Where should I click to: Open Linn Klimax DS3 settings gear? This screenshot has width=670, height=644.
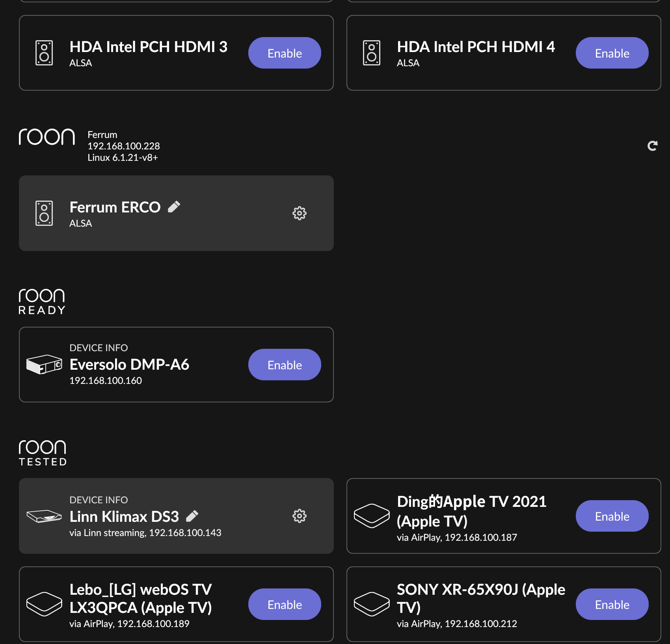coord(300,516)
